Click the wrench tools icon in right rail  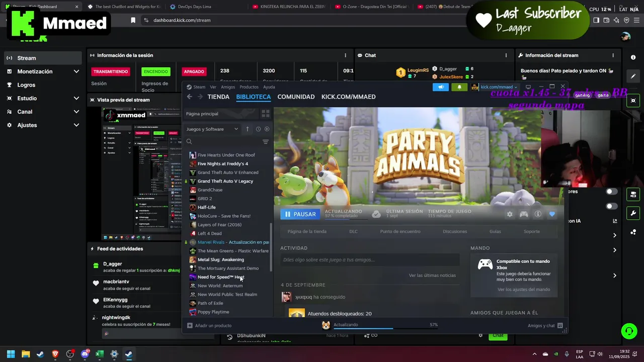(633, 213)
